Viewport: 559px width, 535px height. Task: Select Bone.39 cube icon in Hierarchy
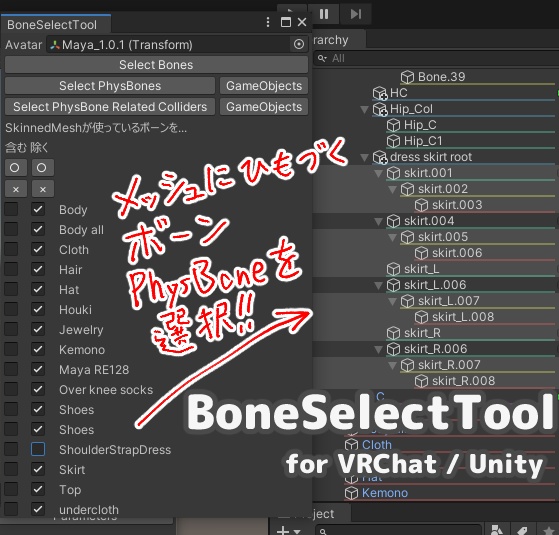pyautogui.click(x=407, y=77)
